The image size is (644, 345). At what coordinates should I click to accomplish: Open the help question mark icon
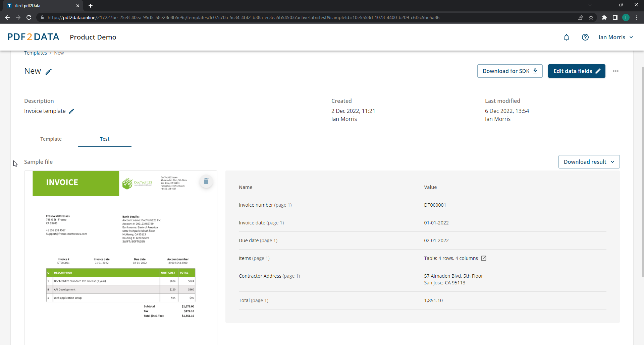pos(585,37)
